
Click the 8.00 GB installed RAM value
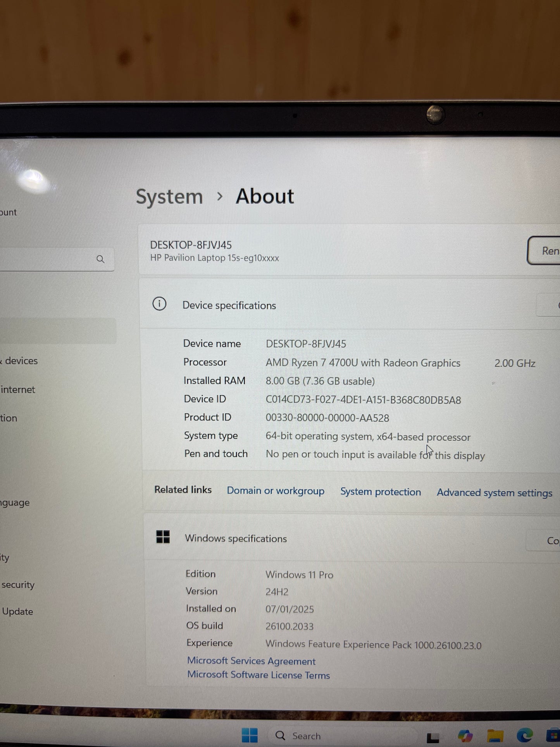320,381
